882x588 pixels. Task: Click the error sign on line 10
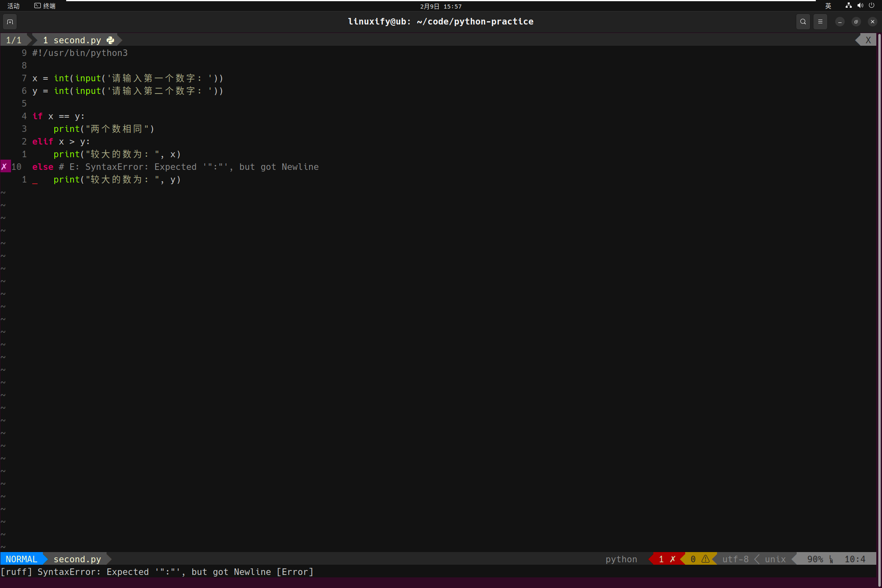click(x=4, y=167)
